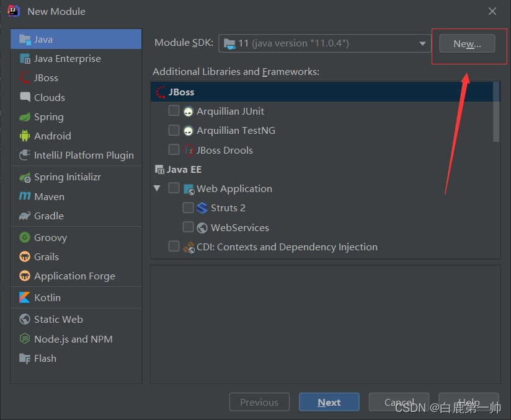Image resolution: width=511 pixels, height=420 pixels.
Task: Choose Gradle module type
Action: 76,216
